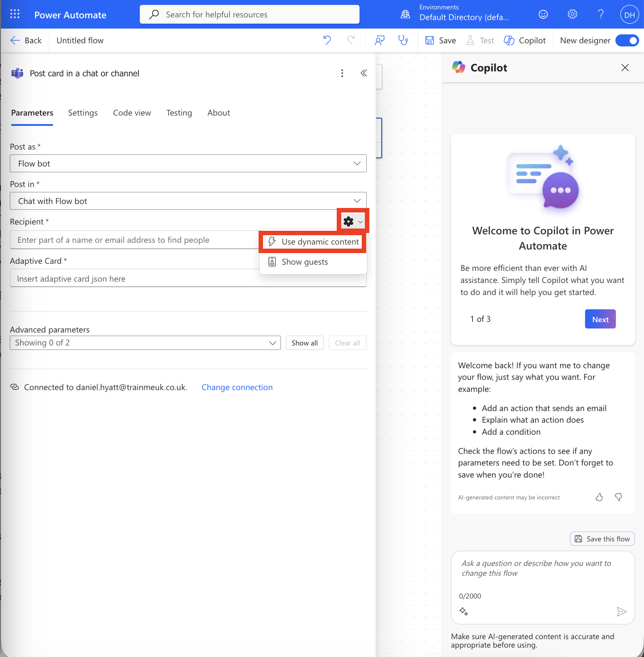Give thumbs up to Copilot response
The height and width of the screenshot is (657, 644).
coord(599,497)
